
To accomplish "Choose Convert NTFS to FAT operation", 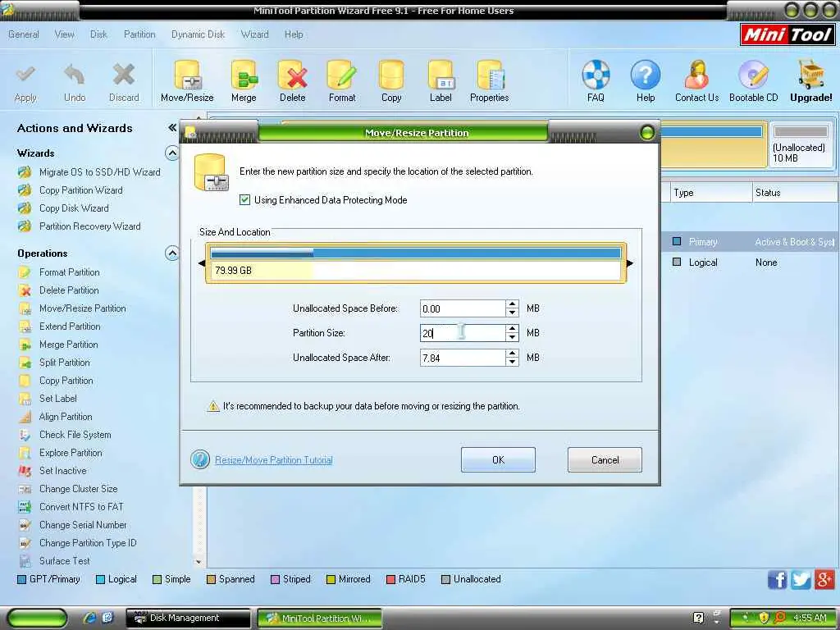I will click(81, 507).
